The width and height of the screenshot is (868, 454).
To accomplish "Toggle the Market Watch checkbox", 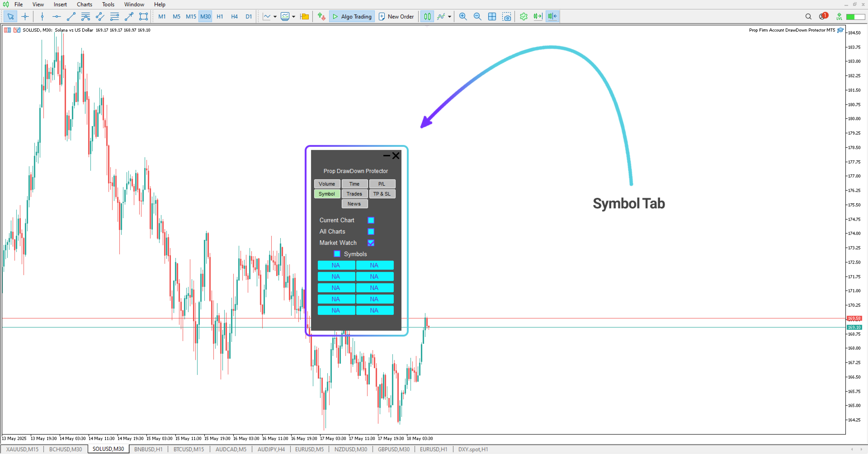I will click(x=371, y=243).
